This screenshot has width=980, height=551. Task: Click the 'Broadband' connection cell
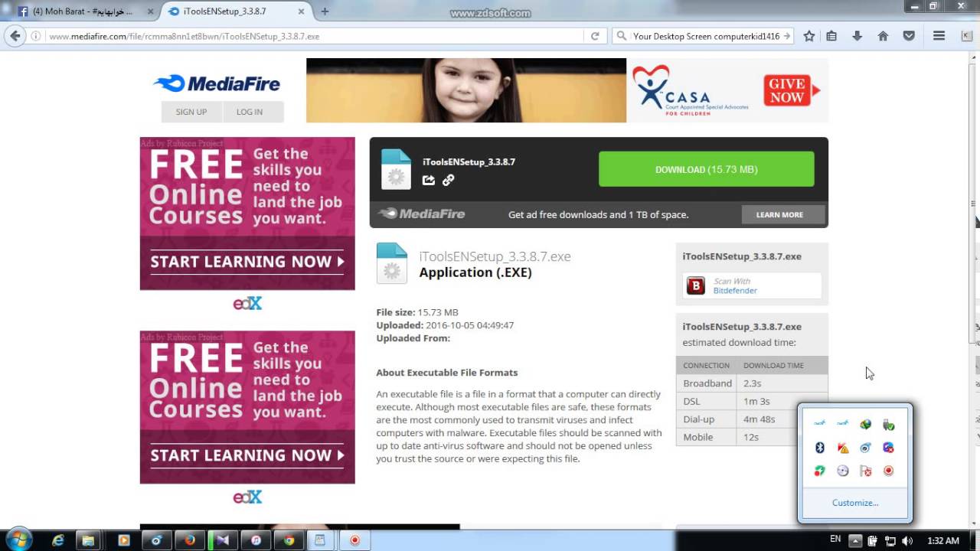coord(707,383)
